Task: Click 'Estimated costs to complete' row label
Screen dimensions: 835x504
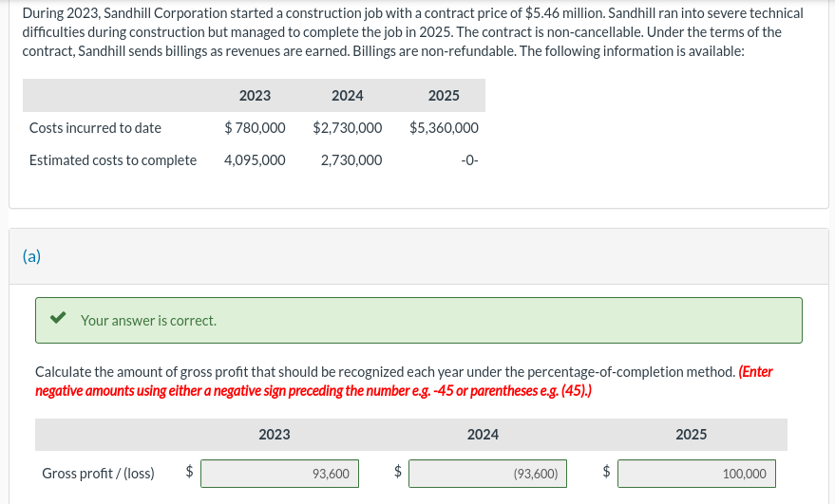Action: (113, 160)
